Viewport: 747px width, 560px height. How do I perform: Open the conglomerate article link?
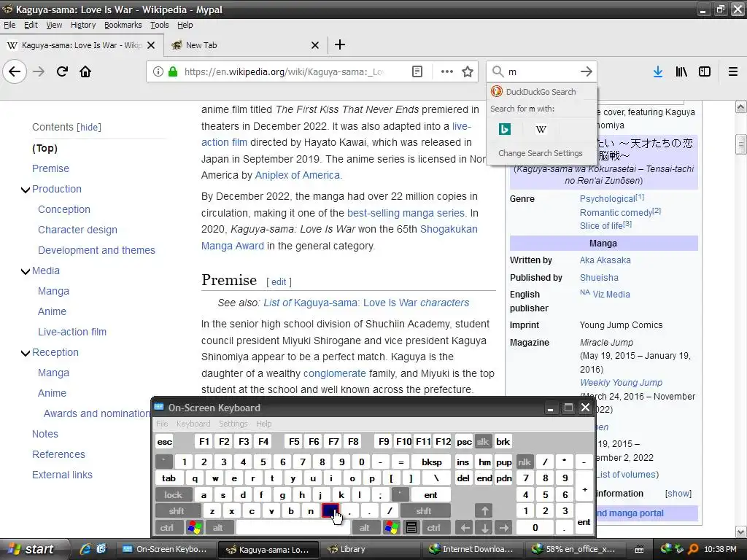(x=334, y=373)
